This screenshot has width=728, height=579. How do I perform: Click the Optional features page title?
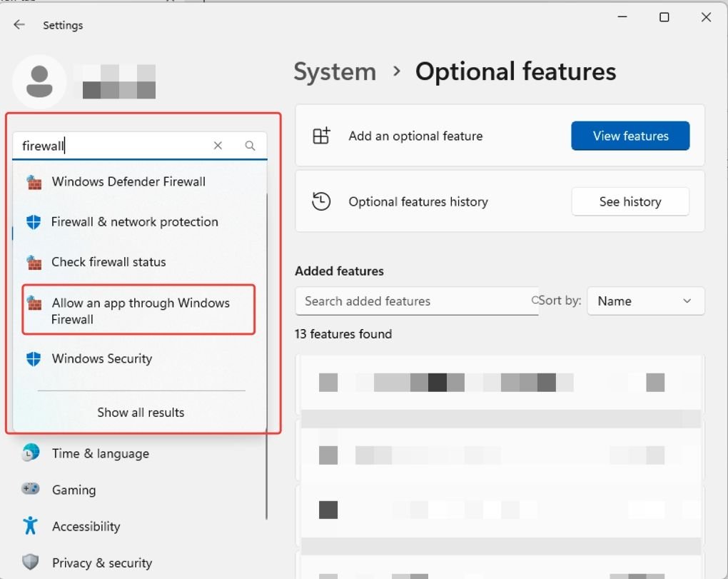coord(515,71)
